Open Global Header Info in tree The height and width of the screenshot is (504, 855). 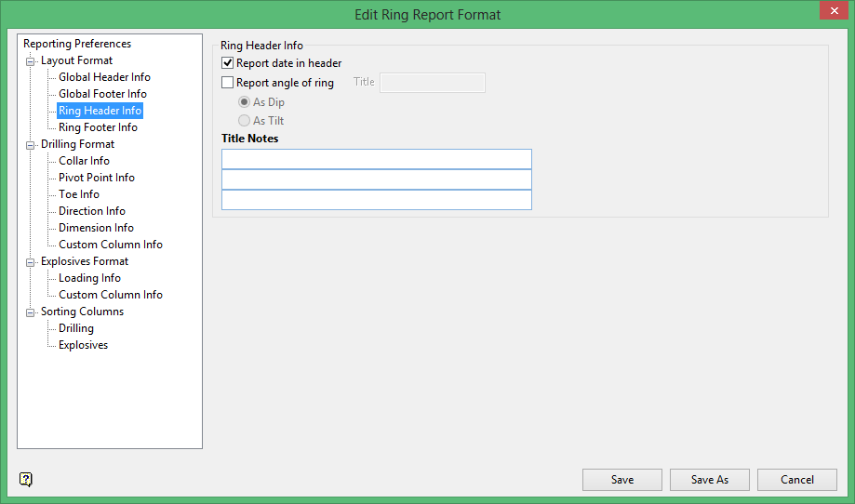click(104, 77)
